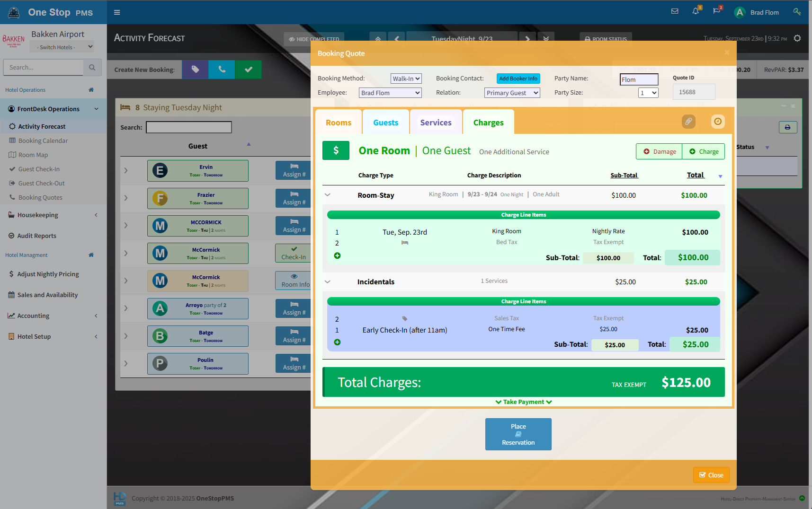Click the green dollar sign icon

336,150
